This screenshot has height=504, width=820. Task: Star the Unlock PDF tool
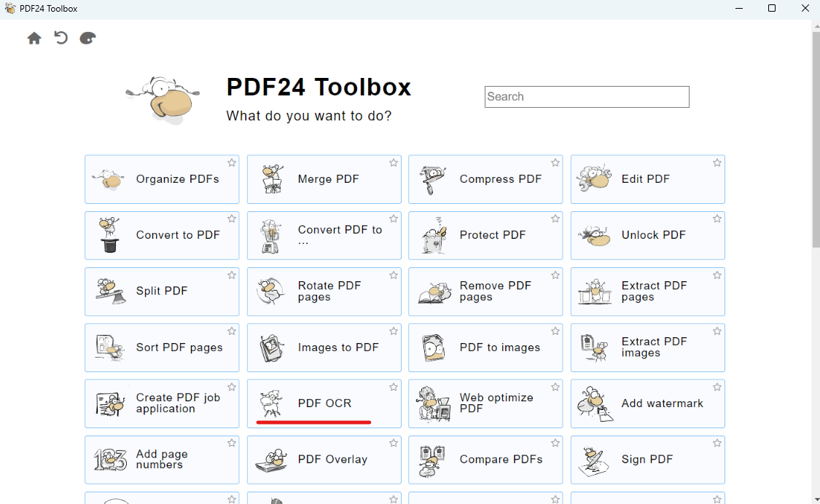pyautogui.click(x=717, y=219)
